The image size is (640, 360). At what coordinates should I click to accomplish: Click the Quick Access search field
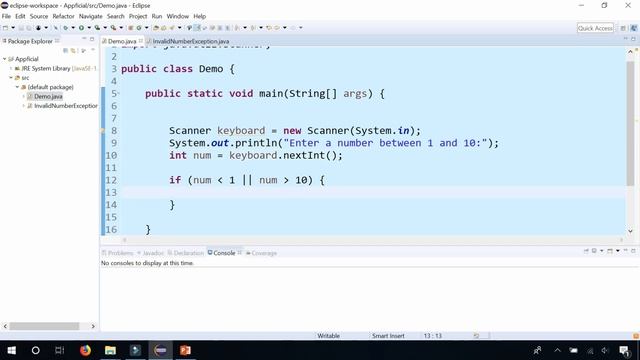595,28
